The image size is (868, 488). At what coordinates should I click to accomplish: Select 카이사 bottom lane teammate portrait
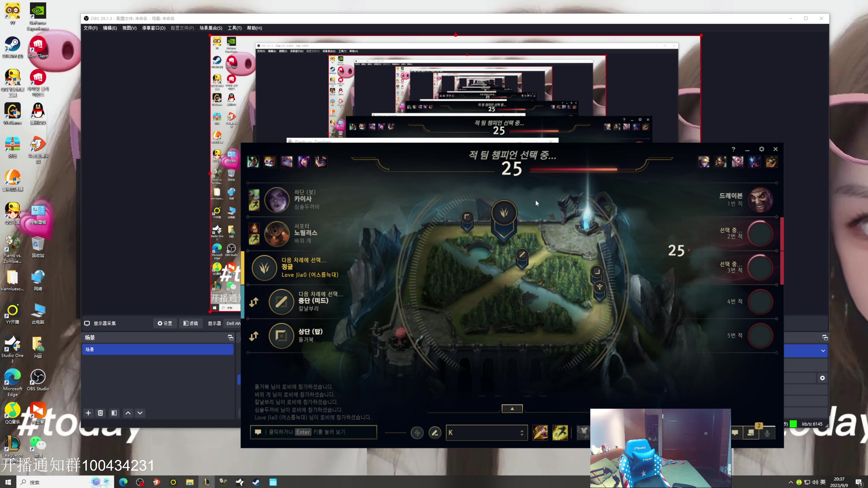click(277, 200)
